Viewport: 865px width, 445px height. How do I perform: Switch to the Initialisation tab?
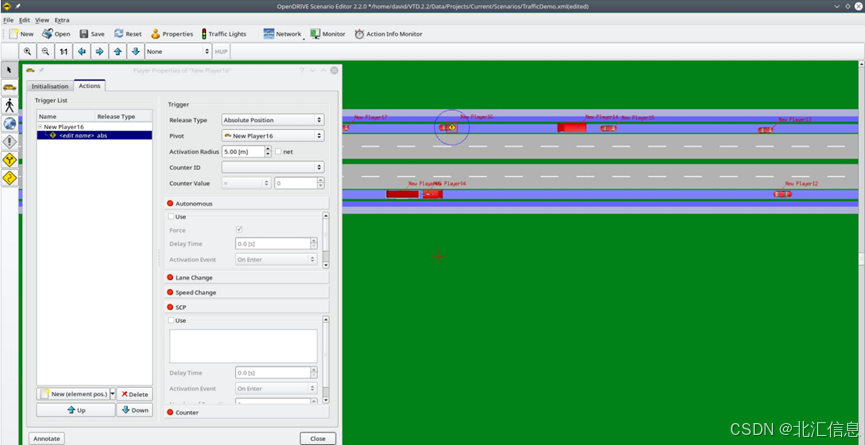point(50,86)
